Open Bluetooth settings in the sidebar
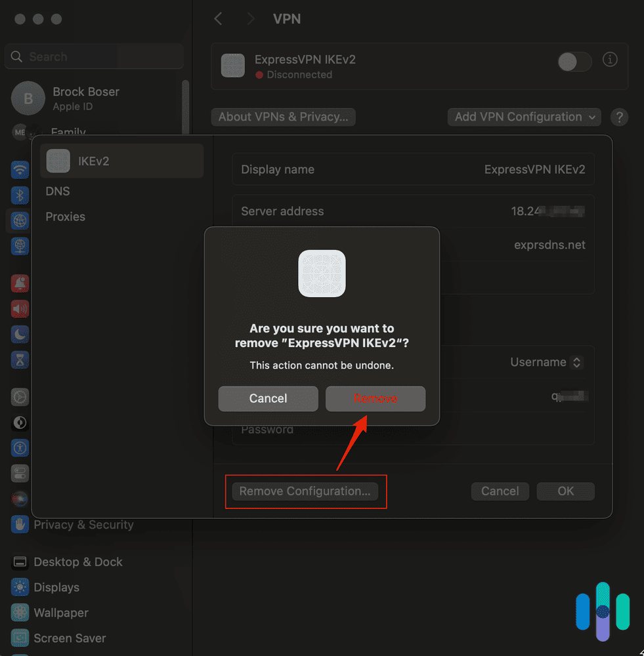Viewport: 644px width, 656px height. click(x=20, y=195)
